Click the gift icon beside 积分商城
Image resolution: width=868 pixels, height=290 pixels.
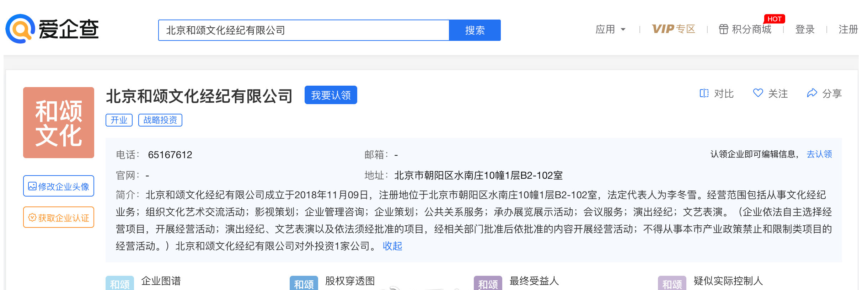coord(723,29)
